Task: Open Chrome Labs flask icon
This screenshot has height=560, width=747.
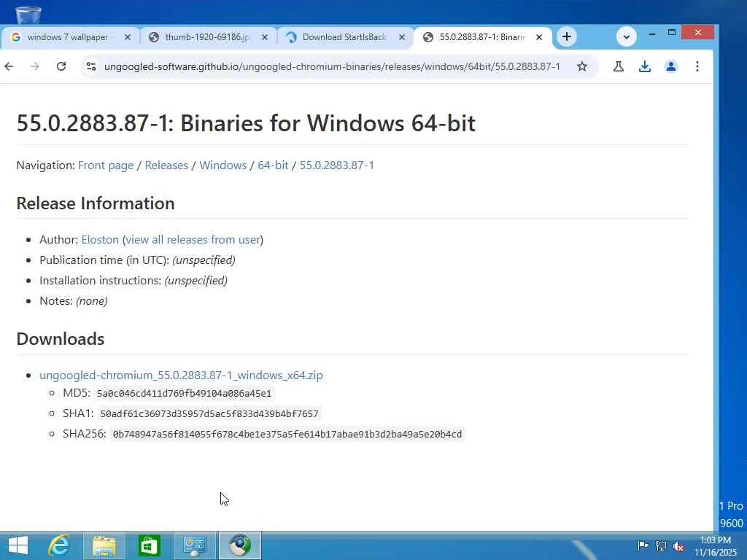Action: coord(619,66)
